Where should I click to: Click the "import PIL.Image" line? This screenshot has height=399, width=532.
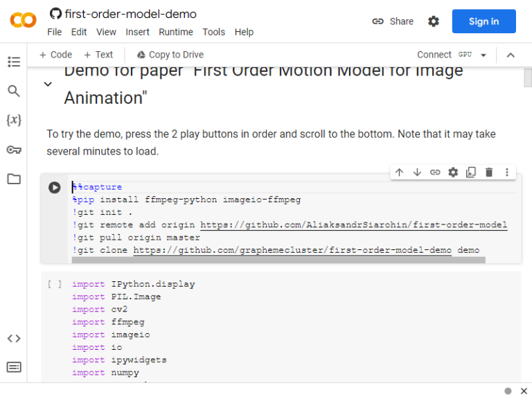[116, 297]
